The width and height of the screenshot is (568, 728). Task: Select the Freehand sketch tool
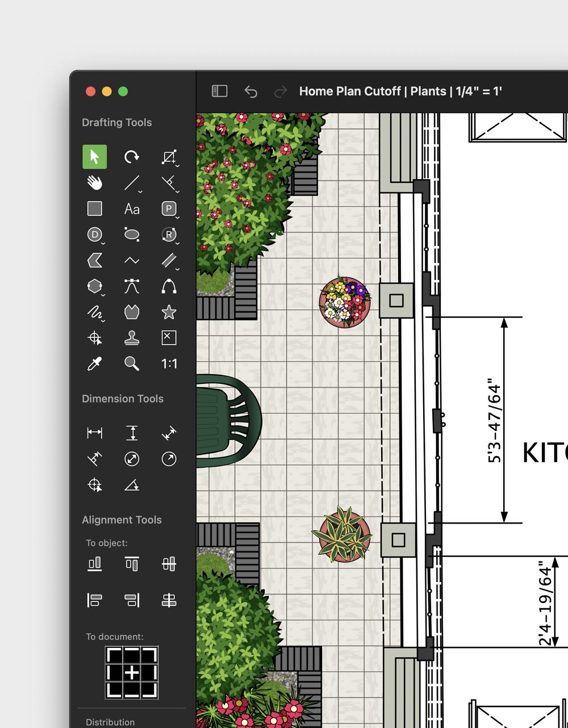pos(95,312)
